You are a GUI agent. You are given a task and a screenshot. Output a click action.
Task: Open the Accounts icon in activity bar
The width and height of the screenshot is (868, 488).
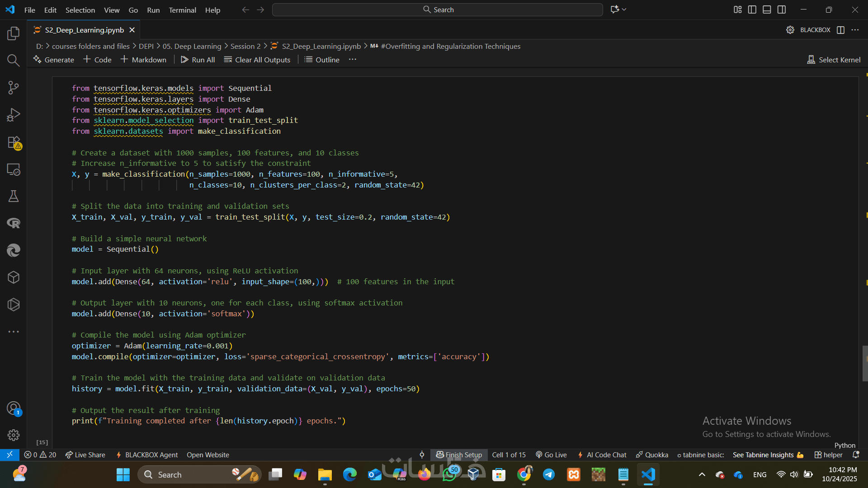click(14, 408)
